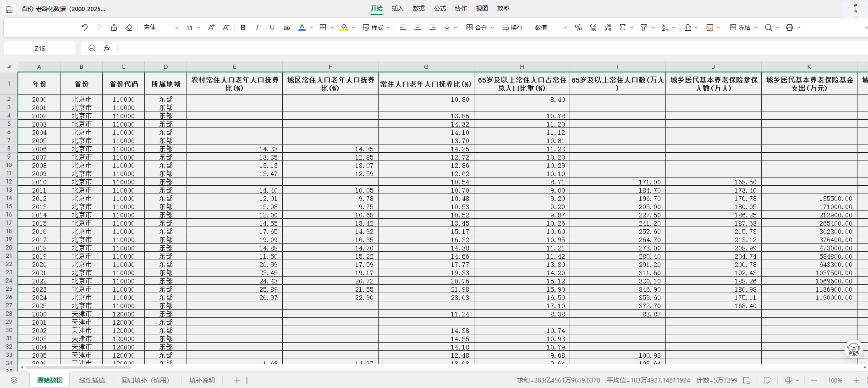Click the insert picture icon
The image size is (868, 388).
(x=710, y=28)
